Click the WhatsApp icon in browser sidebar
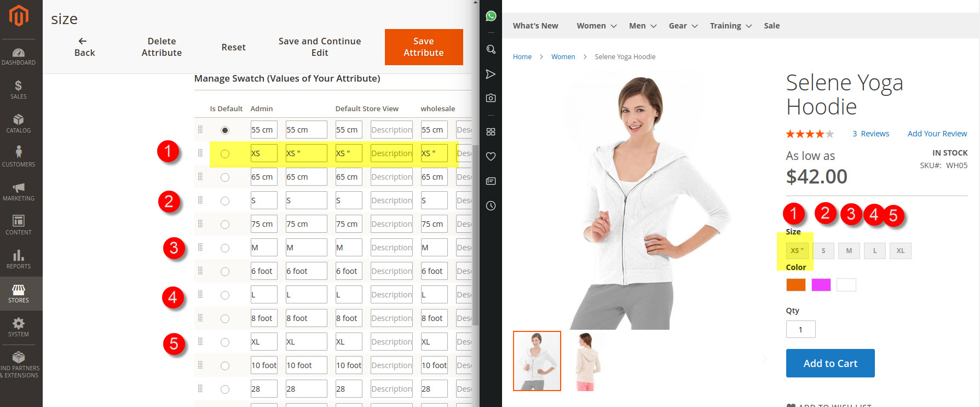This screenshot has height=407, width=980. 491,16
